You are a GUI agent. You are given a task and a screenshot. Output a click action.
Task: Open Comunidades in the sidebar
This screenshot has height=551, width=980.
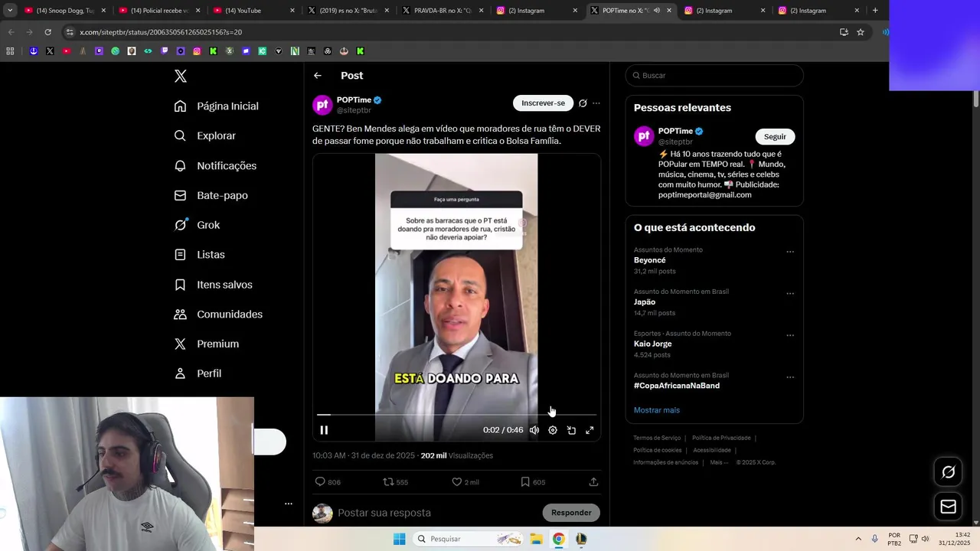(218, 314)
